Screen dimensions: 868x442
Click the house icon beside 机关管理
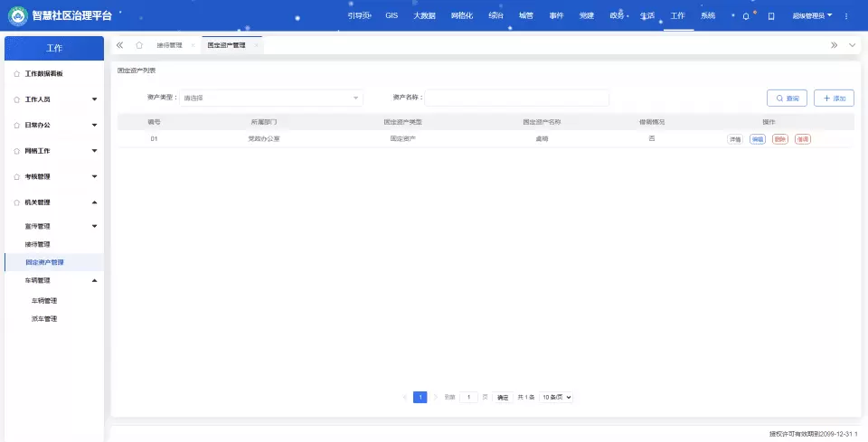click(16, 202)
